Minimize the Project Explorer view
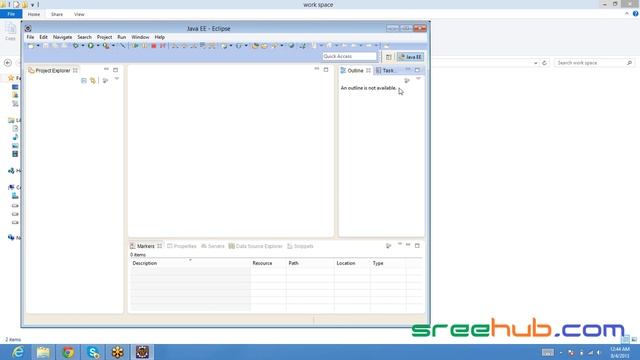 point(106,69)
